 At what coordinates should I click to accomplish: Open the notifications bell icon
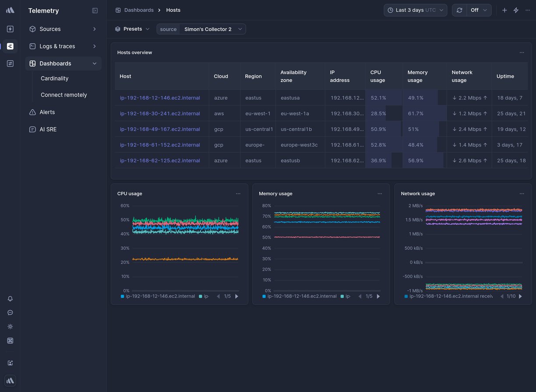10,299
